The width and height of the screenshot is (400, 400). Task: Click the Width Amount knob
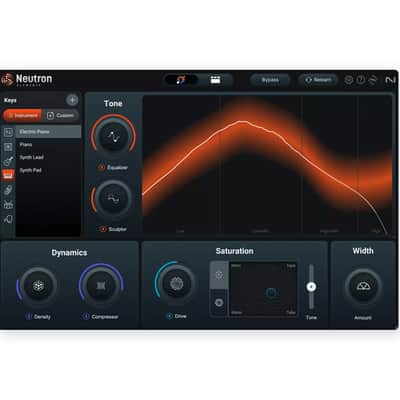[363, 287]
